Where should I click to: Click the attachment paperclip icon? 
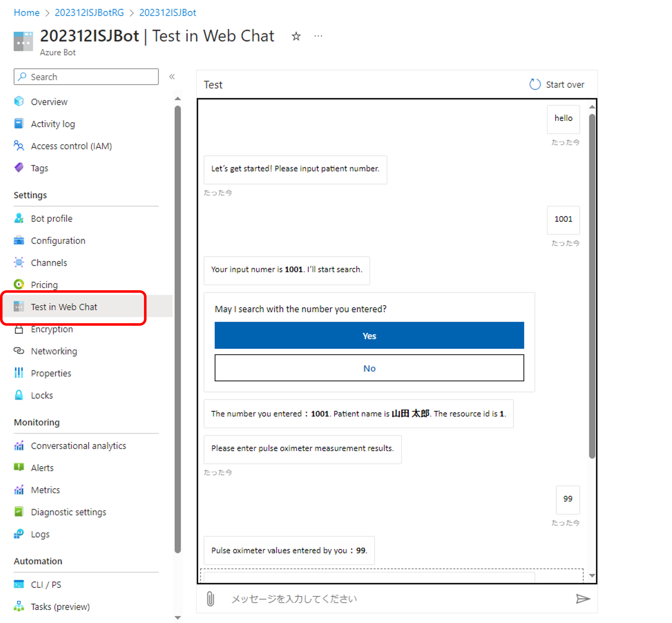point(210,599)
